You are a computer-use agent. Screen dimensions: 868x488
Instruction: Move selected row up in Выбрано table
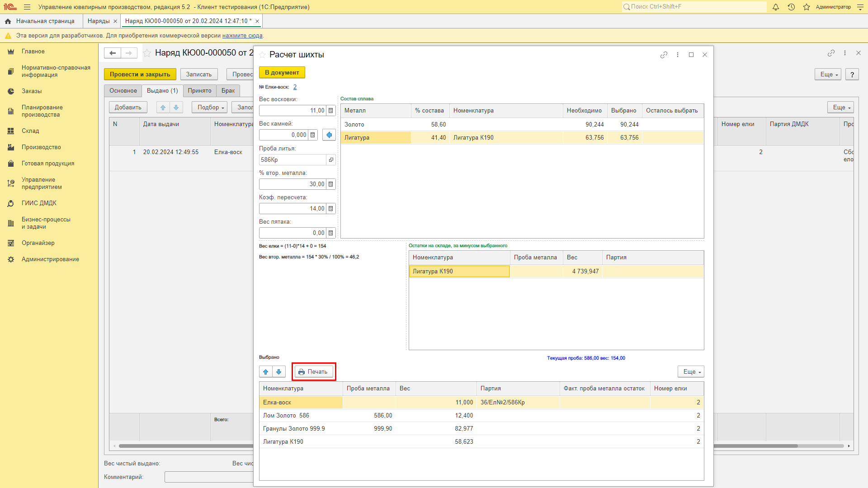click(x=266, y=371)
